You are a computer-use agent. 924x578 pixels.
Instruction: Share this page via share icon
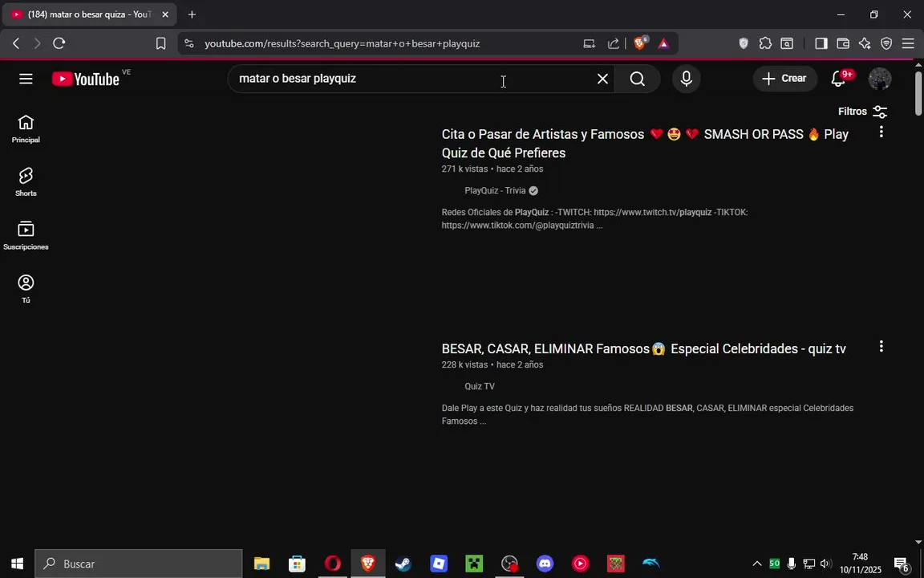point(614,43)
